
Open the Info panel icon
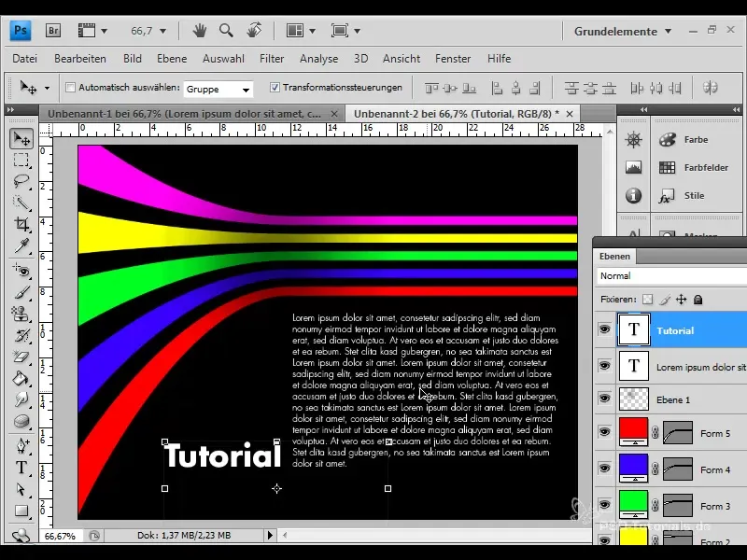633,195
